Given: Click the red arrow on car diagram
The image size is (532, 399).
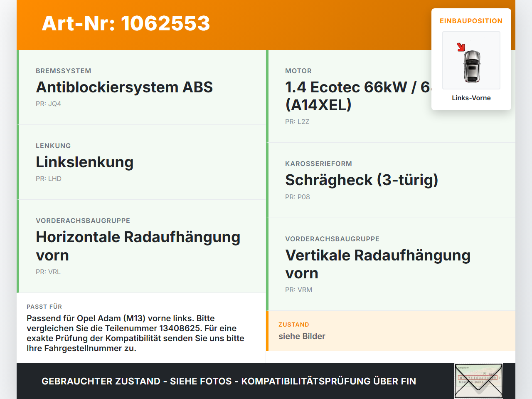Looking at the screenshot, I should pyautogui.click(x=461, y=47).
